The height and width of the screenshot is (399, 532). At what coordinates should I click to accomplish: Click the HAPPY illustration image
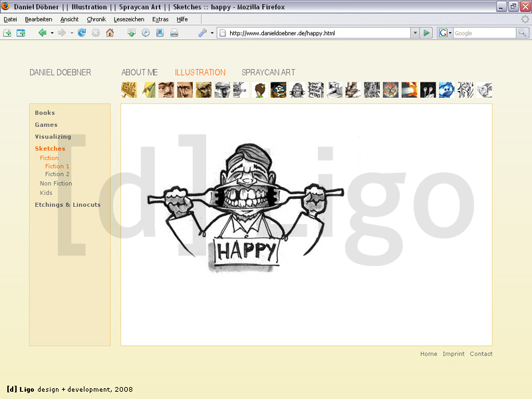pos(245,207)
